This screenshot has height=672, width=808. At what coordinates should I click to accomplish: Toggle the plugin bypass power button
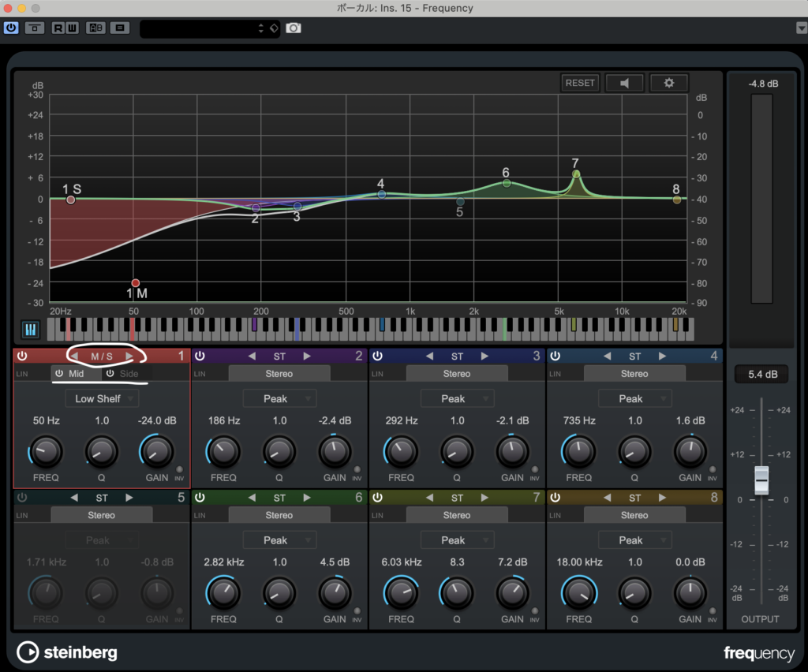pos(11,28)
